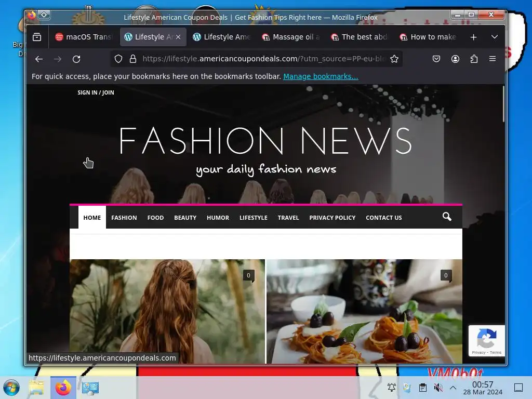Click the comment count on food article

point(446,275)
